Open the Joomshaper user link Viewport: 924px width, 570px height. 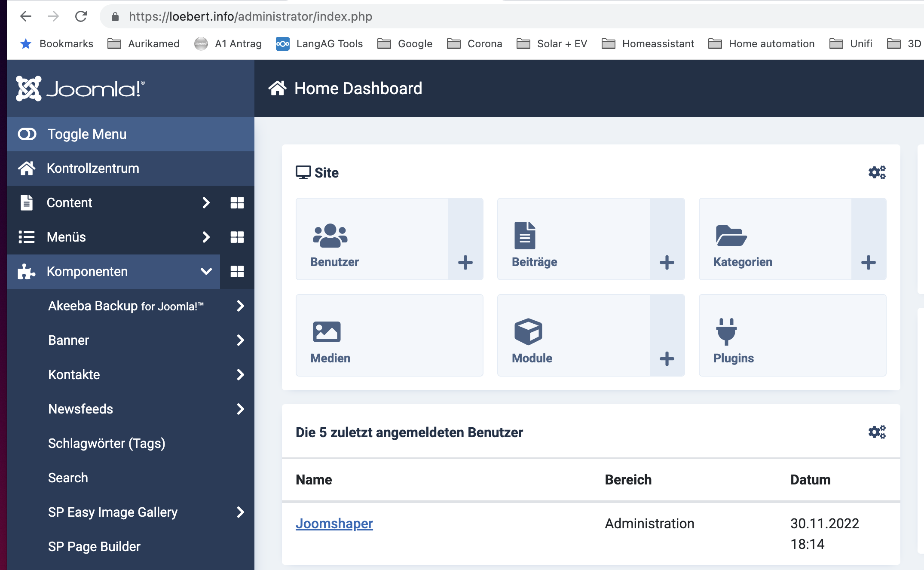(334, 523)
